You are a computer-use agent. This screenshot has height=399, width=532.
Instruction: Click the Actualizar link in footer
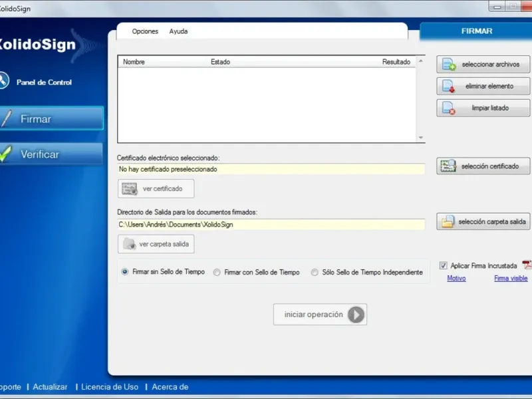coord(51,387)
